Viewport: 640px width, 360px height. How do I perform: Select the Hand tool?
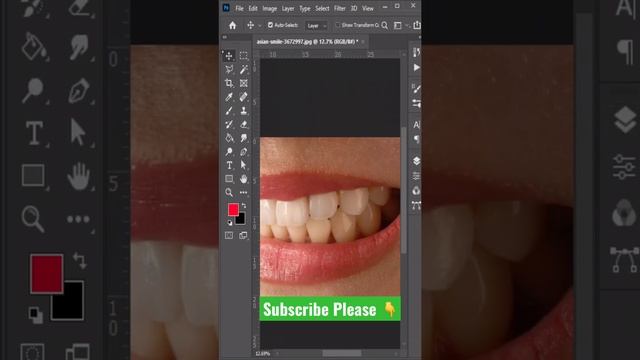point(244,179)
